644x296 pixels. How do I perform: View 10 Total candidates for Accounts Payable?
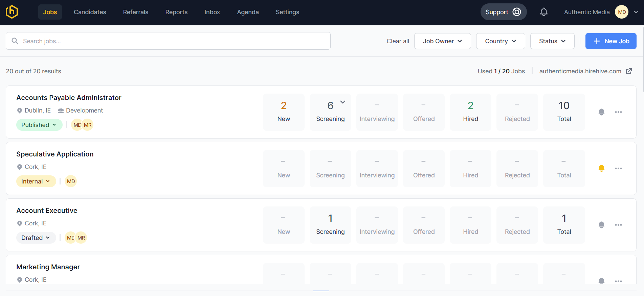tap(564, 112)
